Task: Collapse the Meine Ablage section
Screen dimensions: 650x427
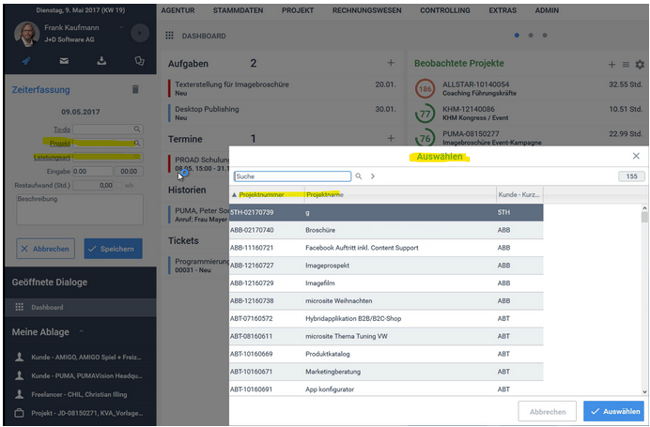Action: click(x=80, y=332)
